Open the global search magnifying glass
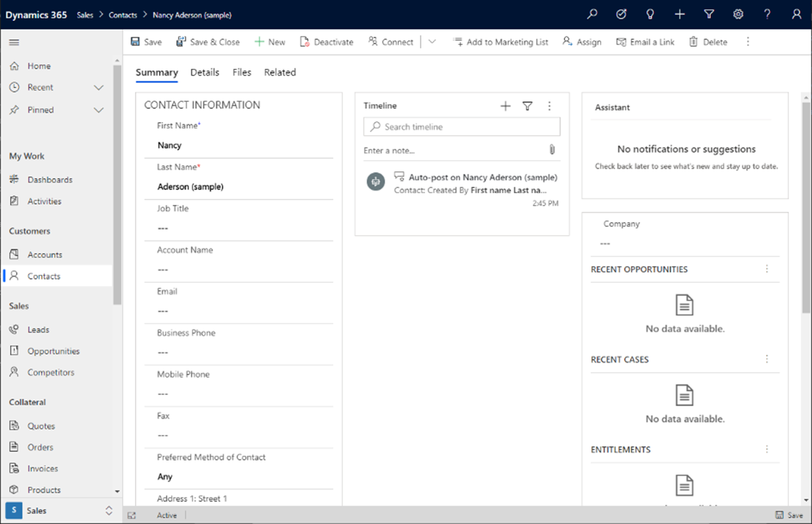The width and height of the screenshot is (812, 524). click(x=592, y=14)
